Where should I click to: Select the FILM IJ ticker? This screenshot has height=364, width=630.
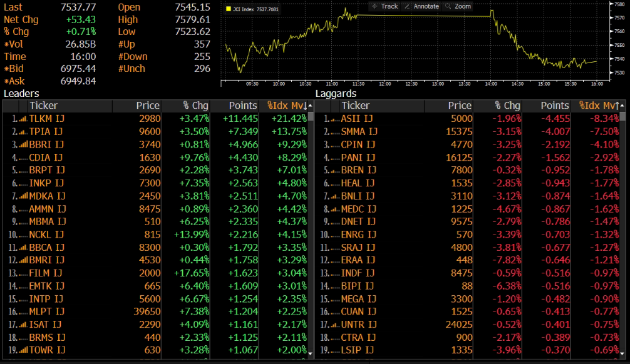[x=45, y=273]
